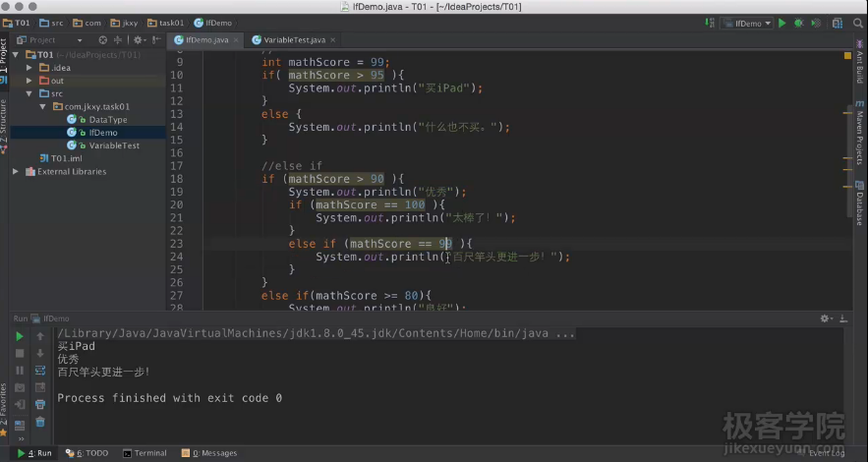Toggle the Project tool window side tab
The height and width of the screenshot is (462, 868).
(x=4, y=57)
